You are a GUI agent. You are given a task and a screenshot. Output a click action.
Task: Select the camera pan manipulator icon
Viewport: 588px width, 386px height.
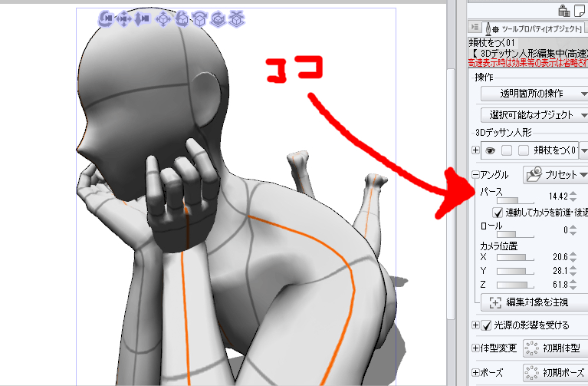point(123,18)
